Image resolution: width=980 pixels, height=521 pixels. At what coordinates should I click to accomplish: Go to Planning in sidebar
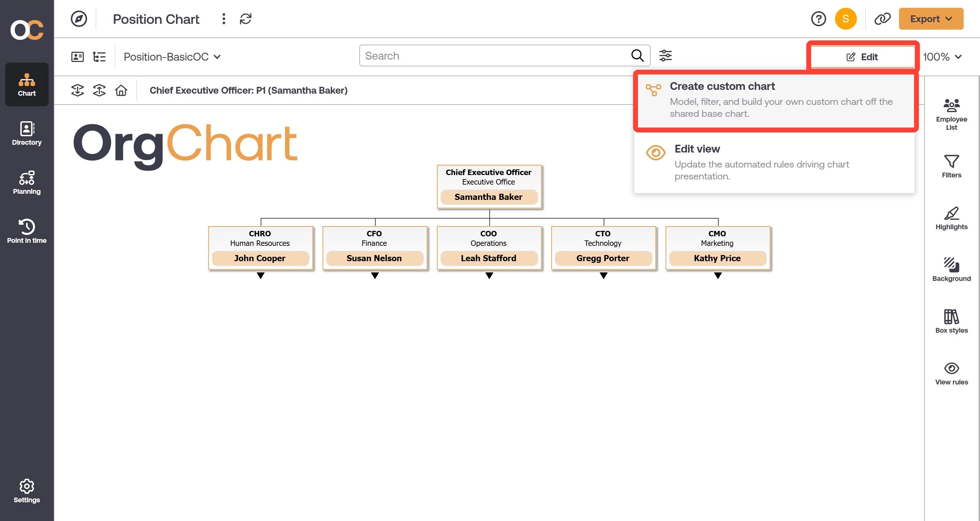27,183
